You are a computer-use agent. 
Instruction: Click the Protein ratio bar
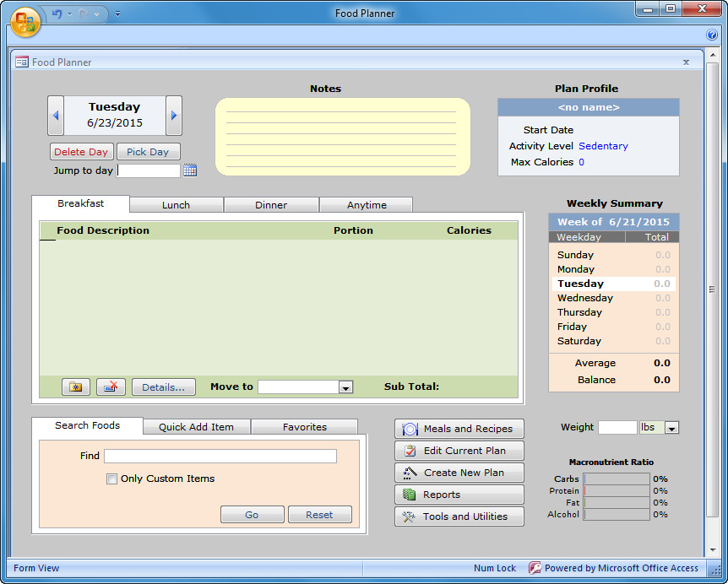617,491
